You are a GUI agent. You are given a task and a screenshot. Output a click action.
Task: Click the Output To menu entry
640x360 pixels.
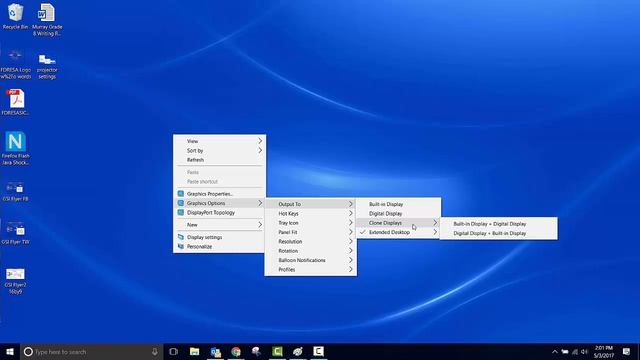point(311,204)
